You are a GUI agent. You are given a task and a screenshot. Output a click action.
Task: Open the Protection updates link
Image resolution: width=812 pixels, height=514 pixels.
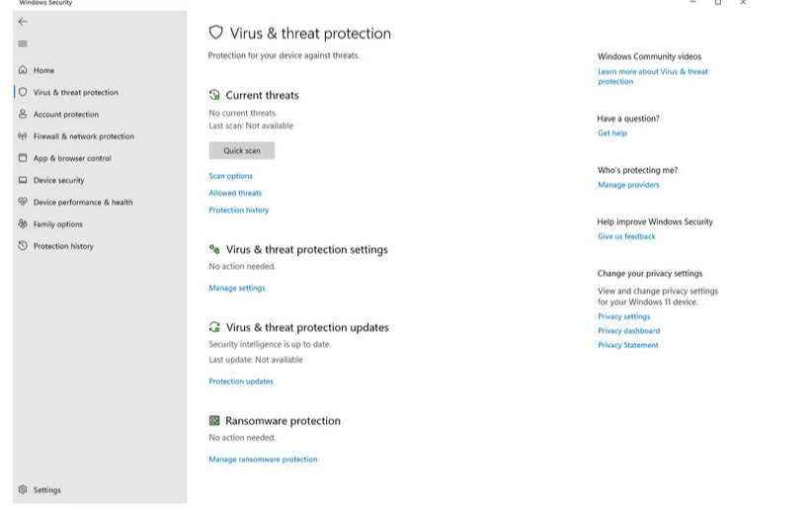click(x=241, y=382)
